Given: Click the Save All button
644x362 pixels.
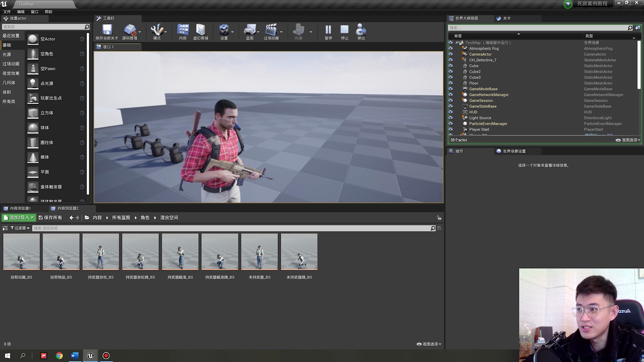Looking at the screenshot, I should point(50,218).
